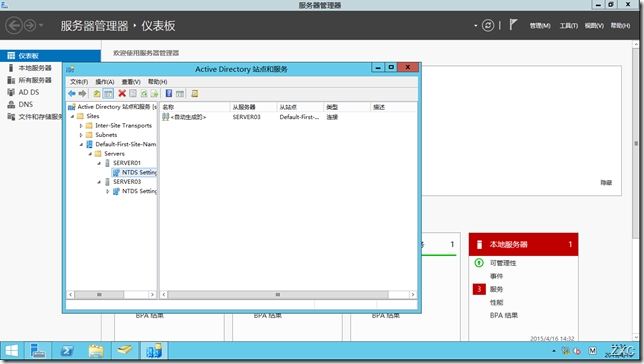Select 仪表板 in Server Manager sidebar
644x364 pixels.
(50, 55)
